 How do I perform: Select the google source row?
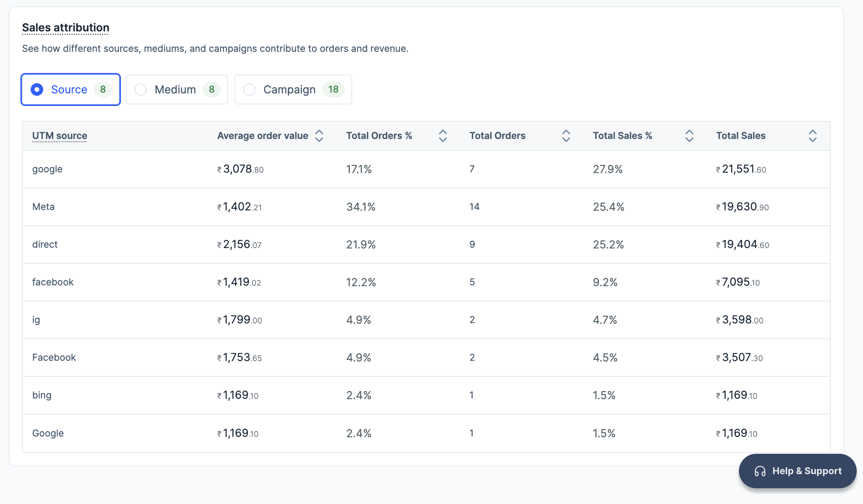[x=47, y=169]
